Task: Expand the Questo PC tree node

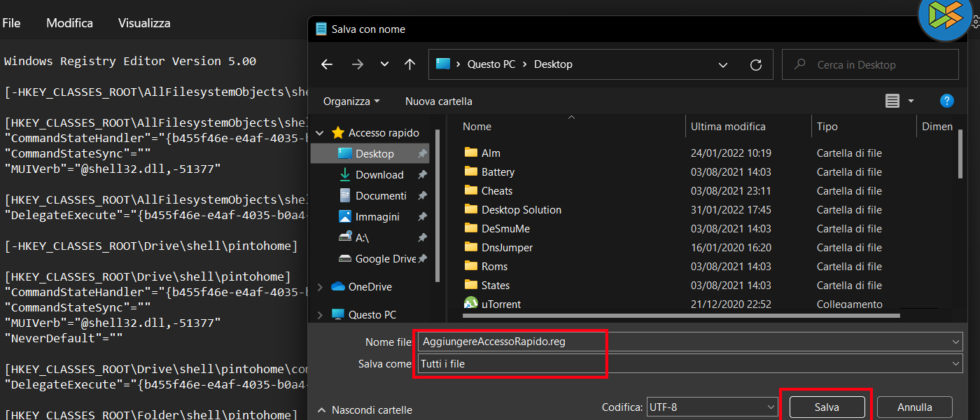Action: (320, 315)
